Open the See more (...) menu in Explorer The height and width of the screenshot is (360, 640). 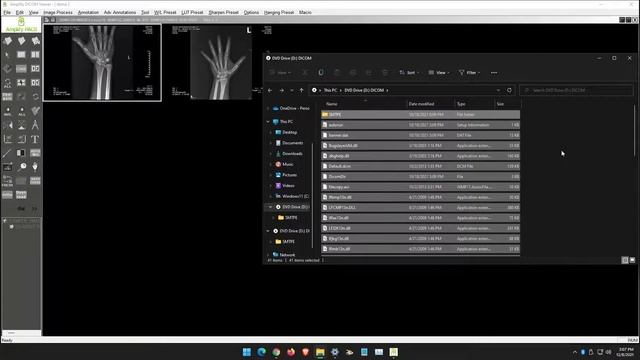(x=494, y=73)
